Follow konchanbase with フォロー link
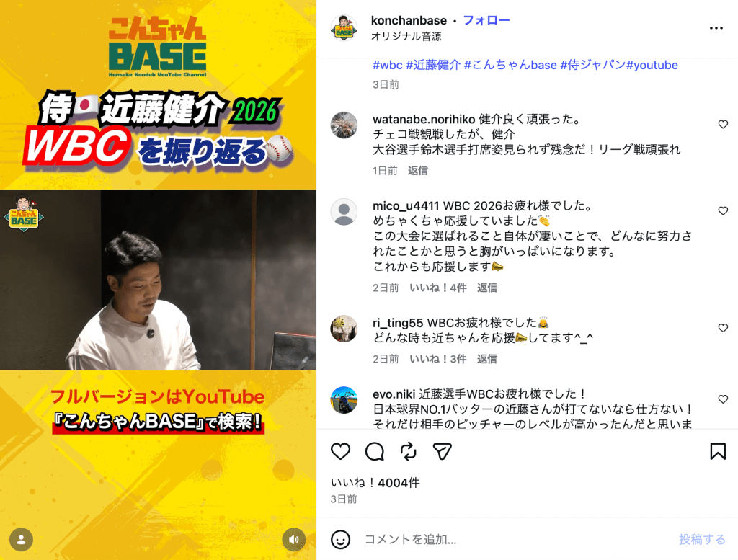 click(486, 20)
